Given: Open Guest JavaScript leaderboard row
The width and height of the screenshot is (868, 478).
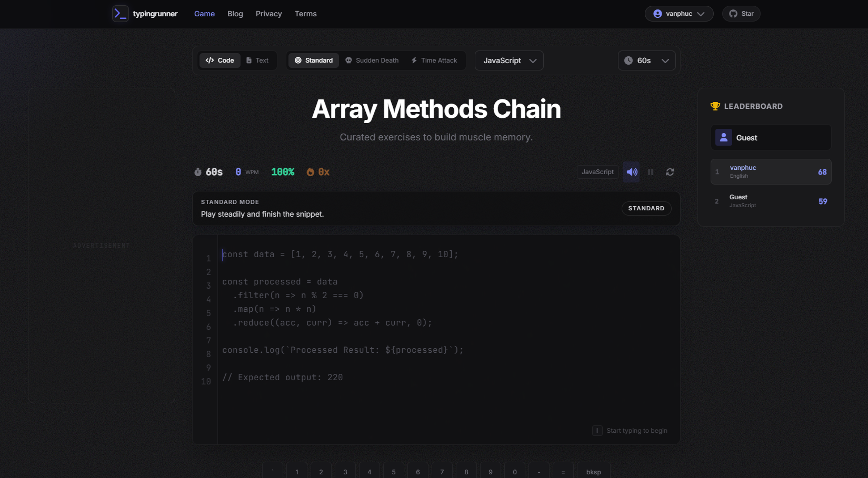Looking at the screenshot, I should (x=771, y=201).
